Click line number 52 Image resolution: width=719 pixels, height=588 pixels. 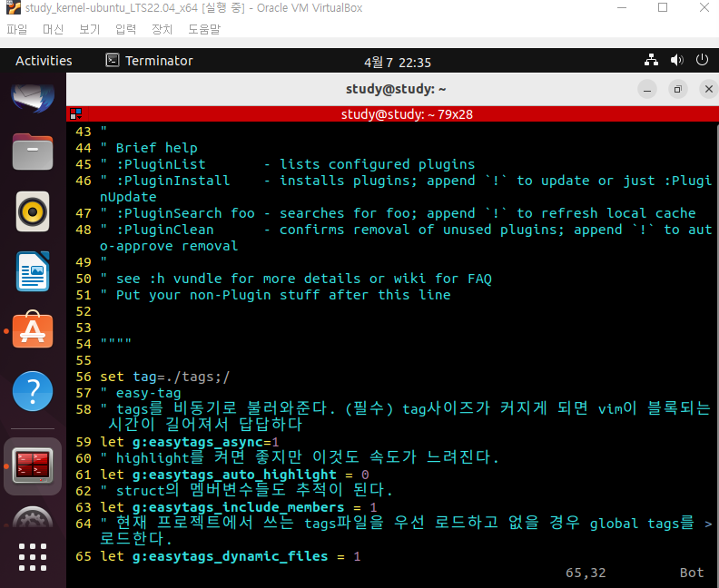(x=84, y=311)
